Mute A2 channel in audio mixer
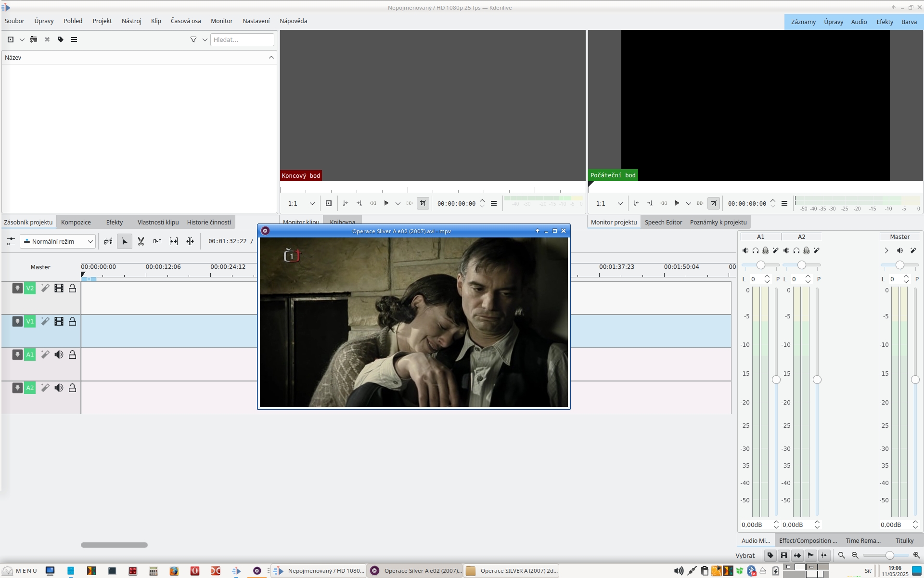 coord(786,250)
